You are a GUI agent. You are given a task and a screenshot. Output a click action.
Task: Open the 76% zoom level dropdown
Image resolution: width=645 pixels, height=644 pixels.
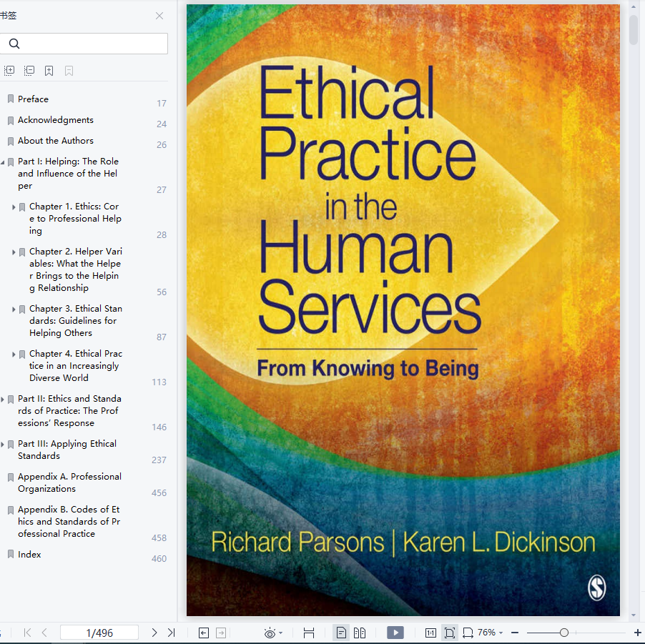pos(490,633)
